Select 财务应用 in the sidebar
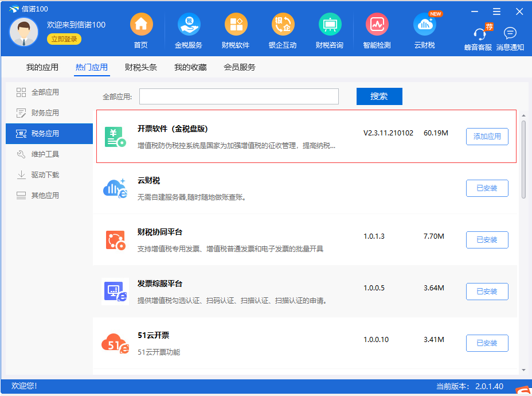Image resolution: width=532 pixels, height=396 pixels. click(x=49, y=112)
